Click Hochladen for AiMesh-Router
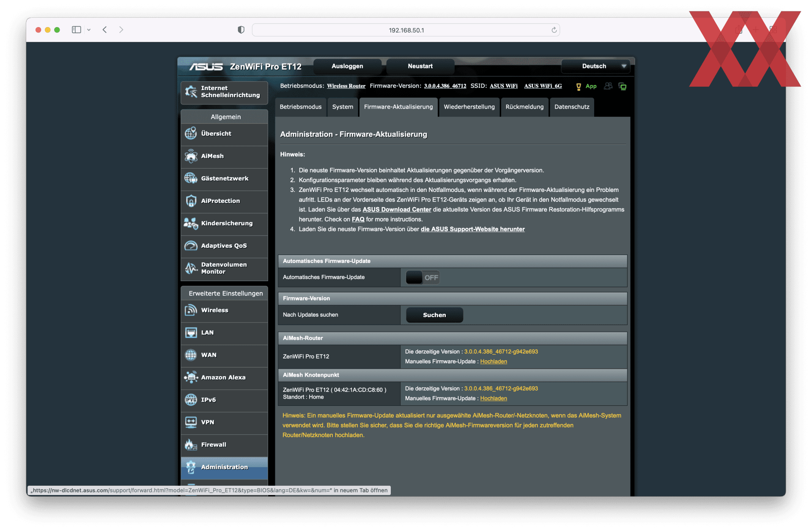 pyautogui.click(x=494, y=361)
